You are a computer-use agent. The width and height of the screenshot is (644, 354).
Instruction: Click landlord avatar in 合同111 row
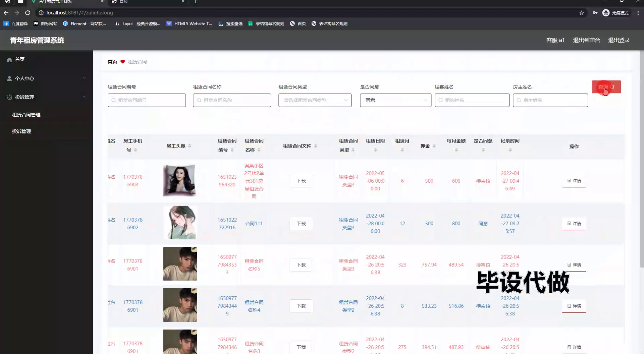point(180,223)
